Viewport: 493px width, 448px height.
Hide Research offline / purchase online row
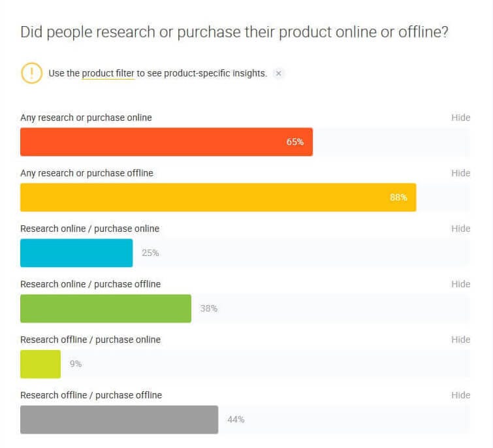click(460, 340)
